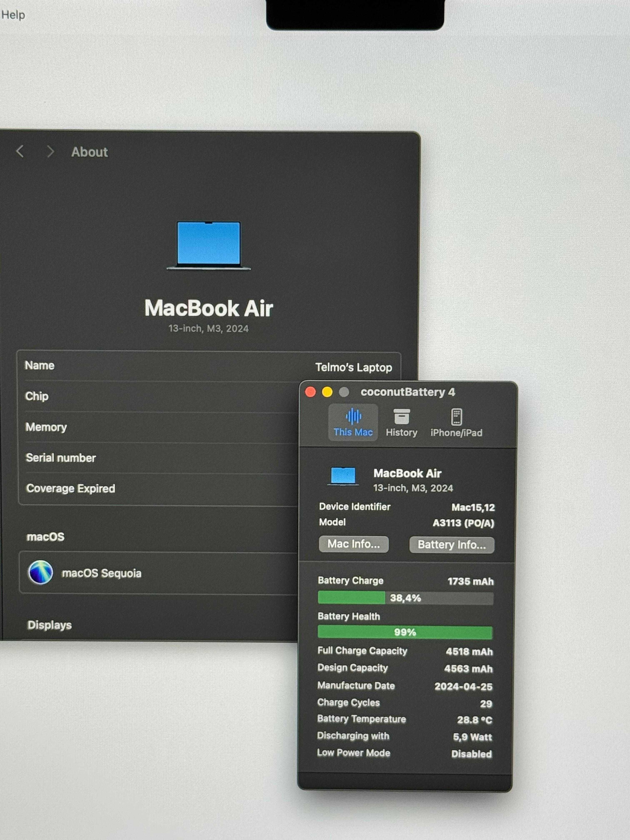Click the About title in settings window

[x=89, y=152]
